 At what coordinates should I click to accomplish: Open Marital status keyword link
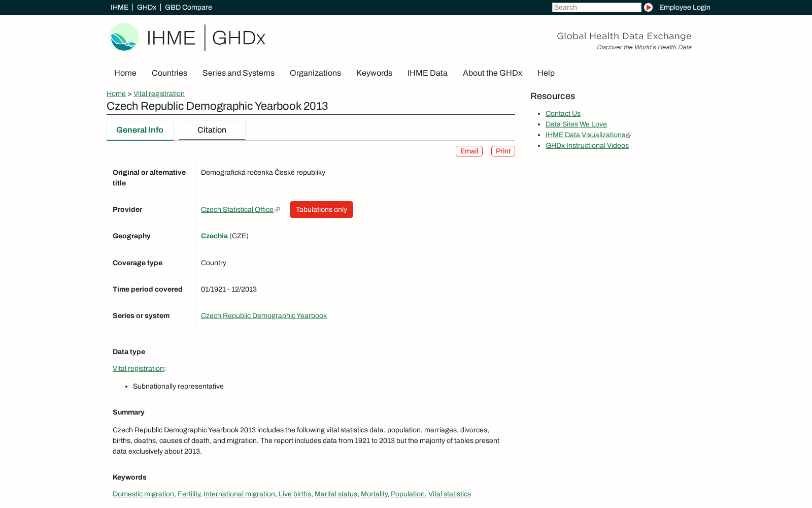click(336, 494)
